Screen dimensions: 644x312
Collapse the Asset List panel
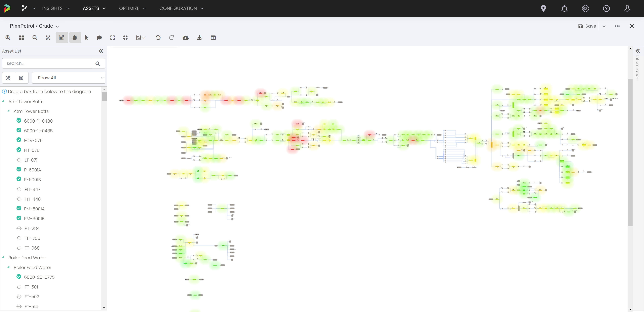[101, 51]
